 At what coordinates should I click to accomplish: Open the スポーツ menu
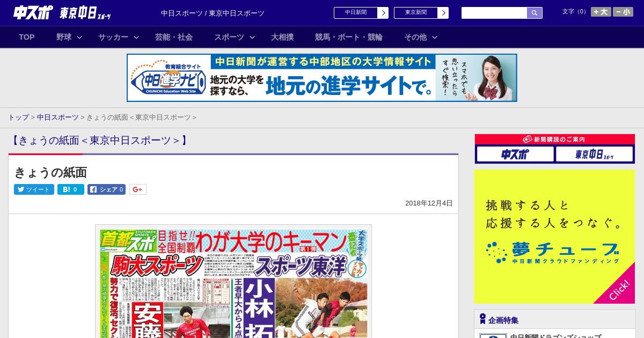pyautogui.click(x=229, y=37)
